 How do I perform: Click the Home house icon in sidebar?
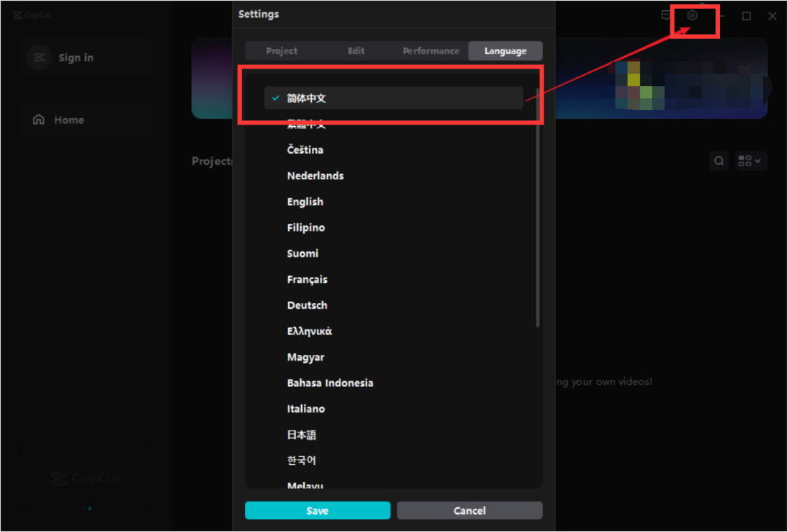[x=39, y=120]
